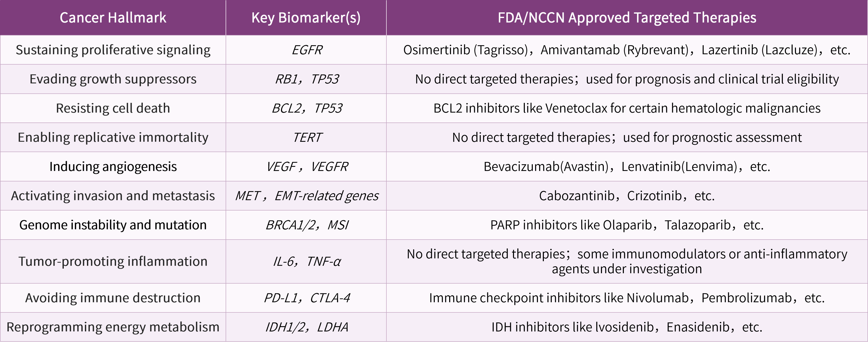Click the PD-L1, CTLA-4 biomarker cell
The height and width of the screenshot is (342, 868).
click(306, 298)
